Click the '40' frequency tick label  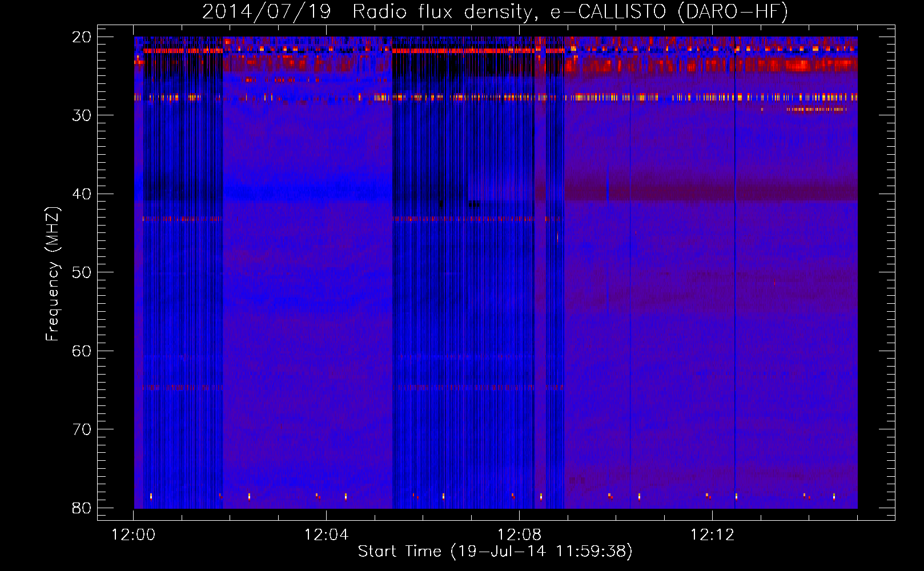click(x=82, y=194)
